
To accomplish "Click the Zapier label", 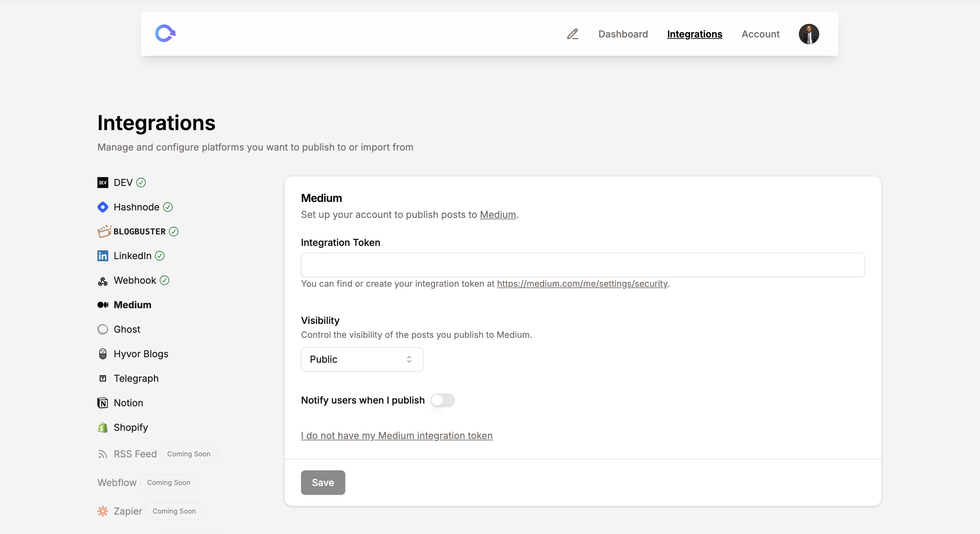I will (x=128, y=511).
